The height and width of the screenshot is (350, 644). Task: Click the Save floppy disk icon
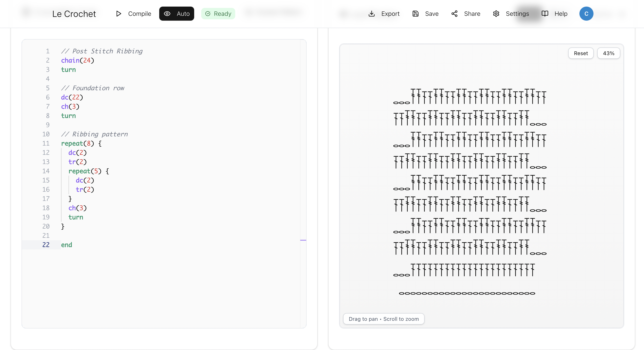(x=415, y=14)
